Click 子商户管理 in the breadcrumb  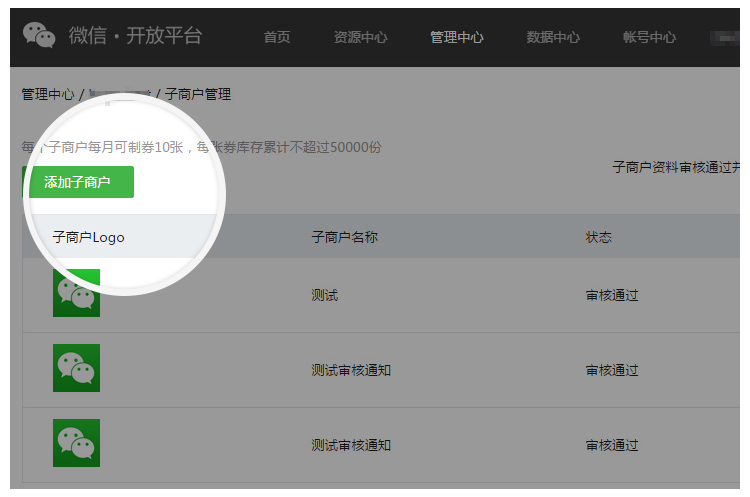point(198,94)
